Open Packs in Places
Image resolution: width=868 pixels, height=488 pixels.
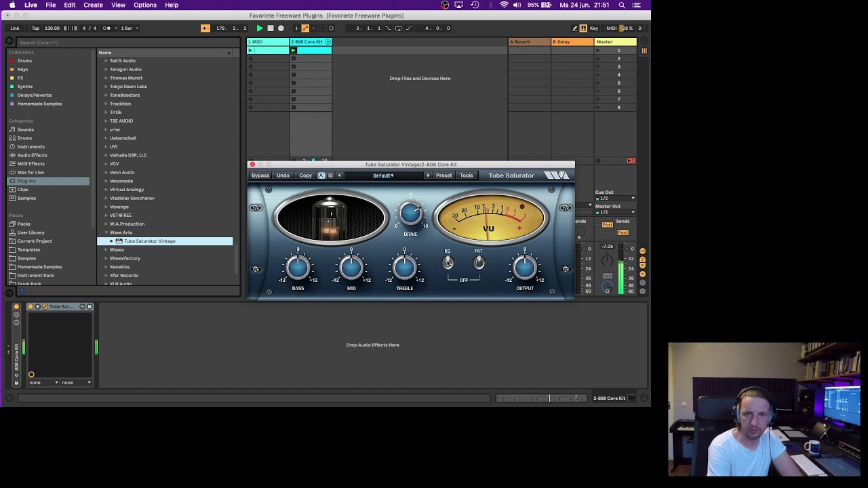(x=24, y=224)
